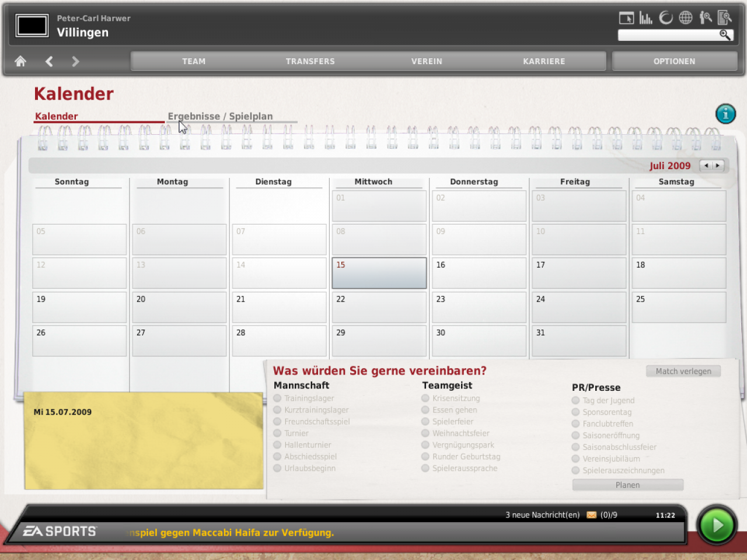Select Krisensitzung radio option
Image resolution: width=747 pixels, height=560 pixels.
(425, 398)
